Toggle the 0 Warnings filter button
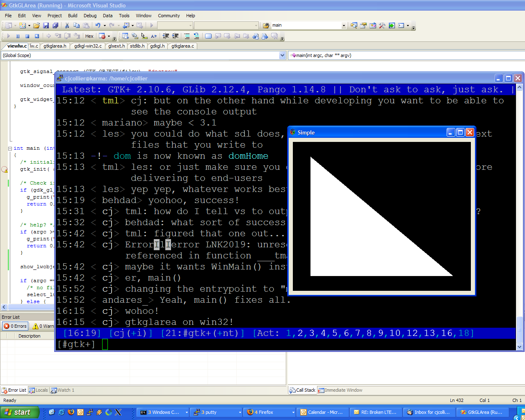Screen dimensions: 525x420 click(43, 326)
